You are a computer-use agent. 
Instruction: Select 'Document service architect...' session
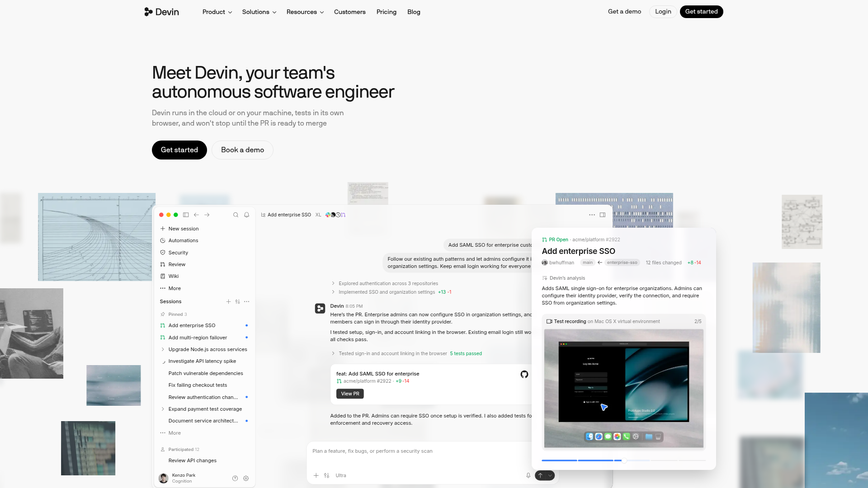coord(205,421)
